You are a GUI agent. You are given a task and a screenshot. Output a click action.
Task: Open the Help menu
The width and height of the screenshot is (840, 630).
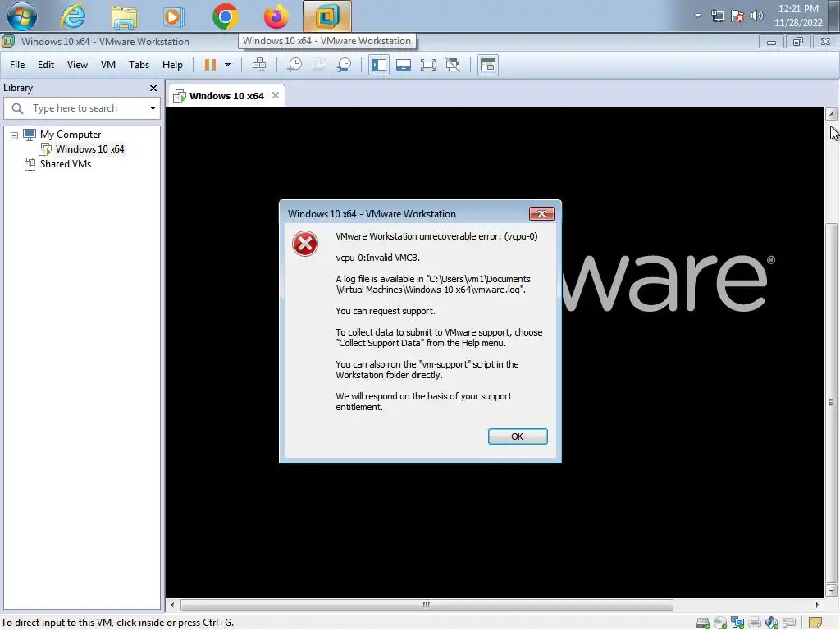coord(172,65)
